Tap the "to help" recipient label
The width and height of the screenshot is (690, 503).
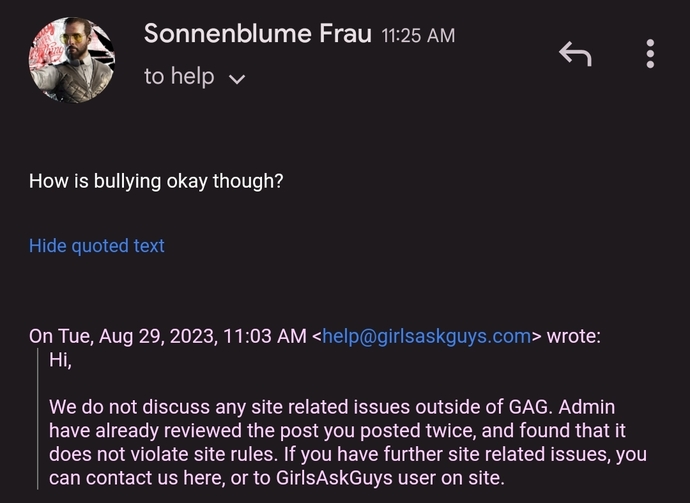(179, 76)
